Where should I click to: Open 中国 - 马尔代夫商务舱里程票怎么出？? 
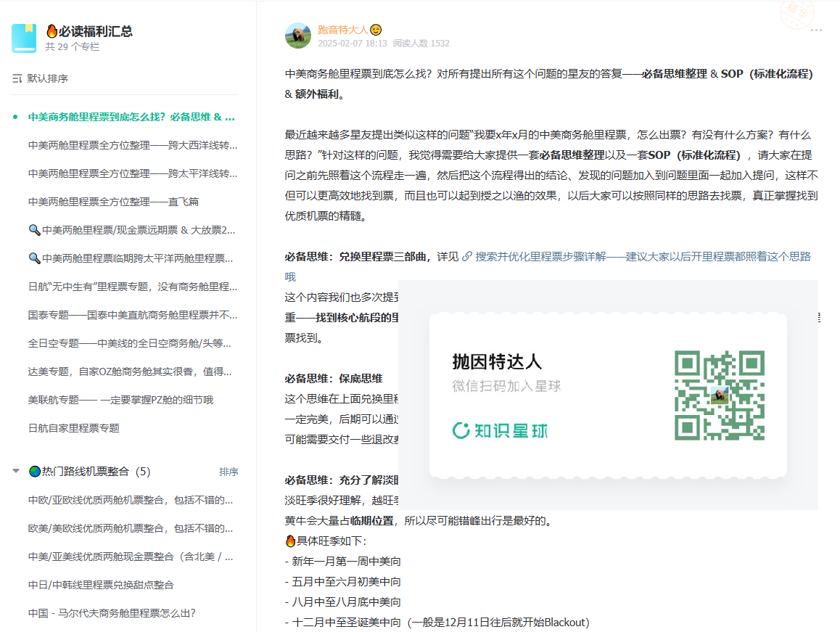coord(112,613)
